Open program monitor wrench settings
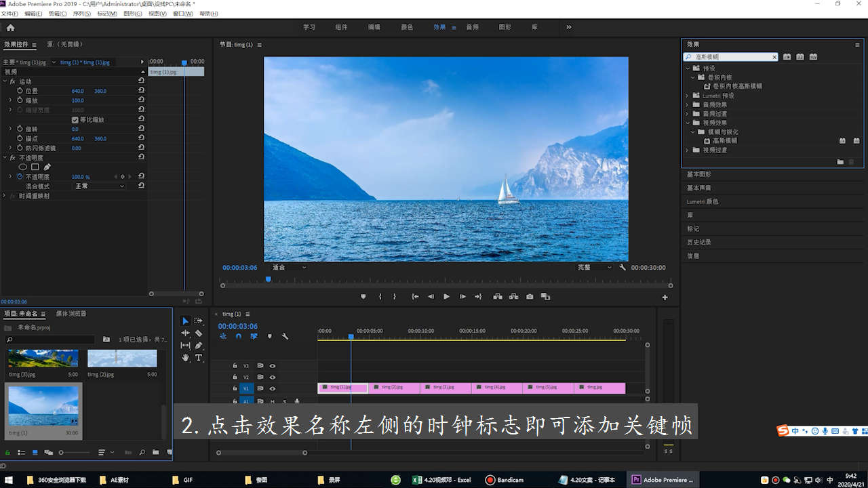The height and width of the screenshot is (488, 868). click(x=623, y=267)
